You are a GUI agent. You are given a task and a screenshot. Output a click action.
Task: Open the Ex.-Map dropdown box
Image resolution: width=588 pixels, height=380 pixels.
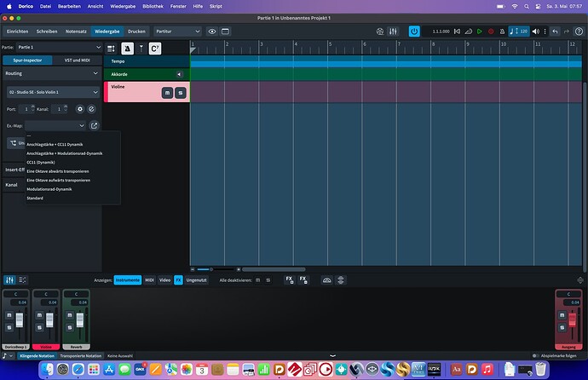click(55, 125)
